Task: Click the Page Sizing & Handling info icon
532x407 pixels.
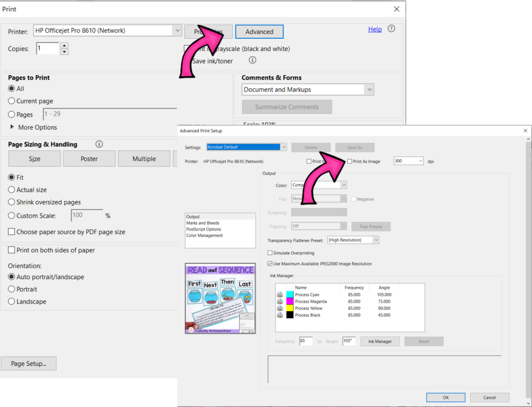Action: pyautogui.click(x=99, y=145)
